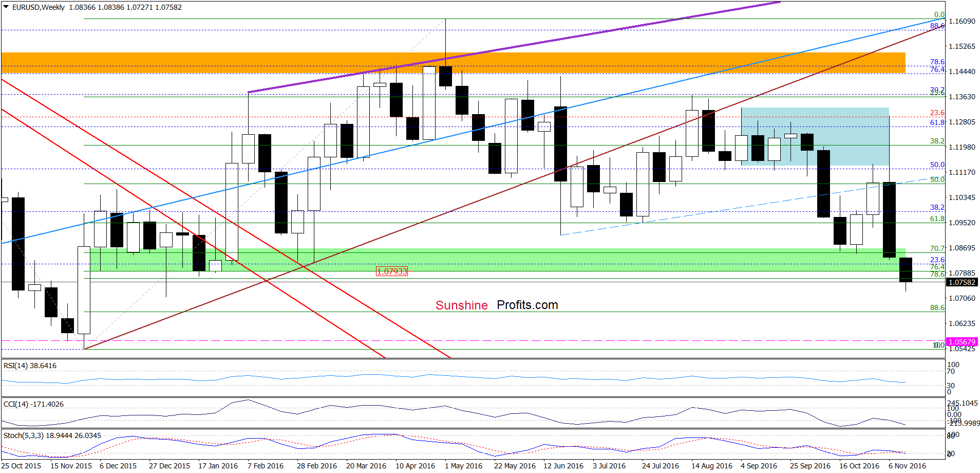Click the black current price tag 1.07582

962,282
